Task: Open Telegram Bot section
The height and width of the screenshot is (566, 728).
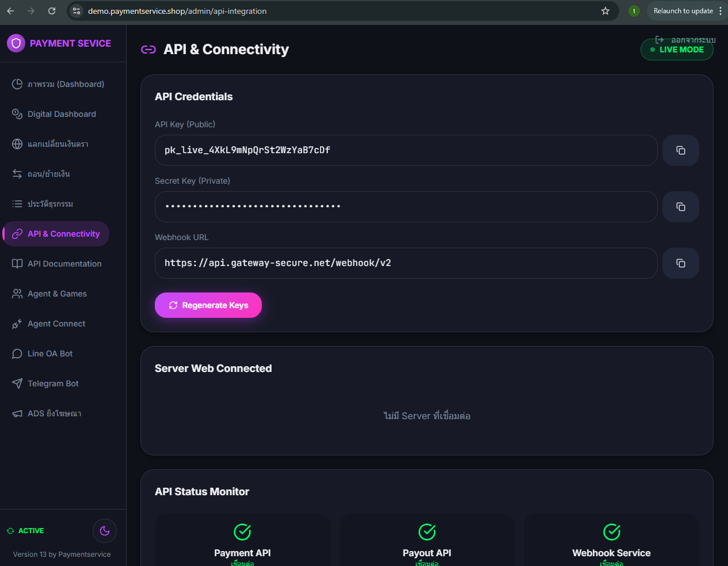Action: click(x=53, y=383)
